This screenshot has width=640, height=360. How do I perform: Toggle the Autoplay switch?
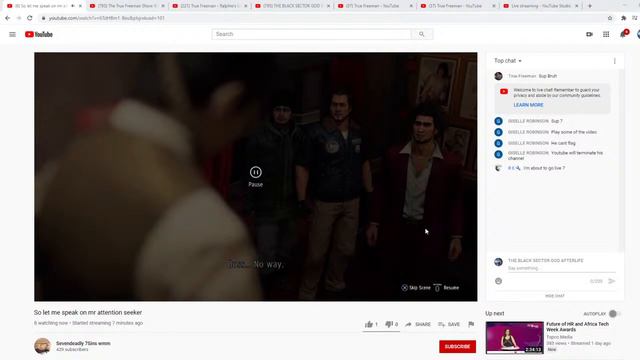tap(614, 313)
